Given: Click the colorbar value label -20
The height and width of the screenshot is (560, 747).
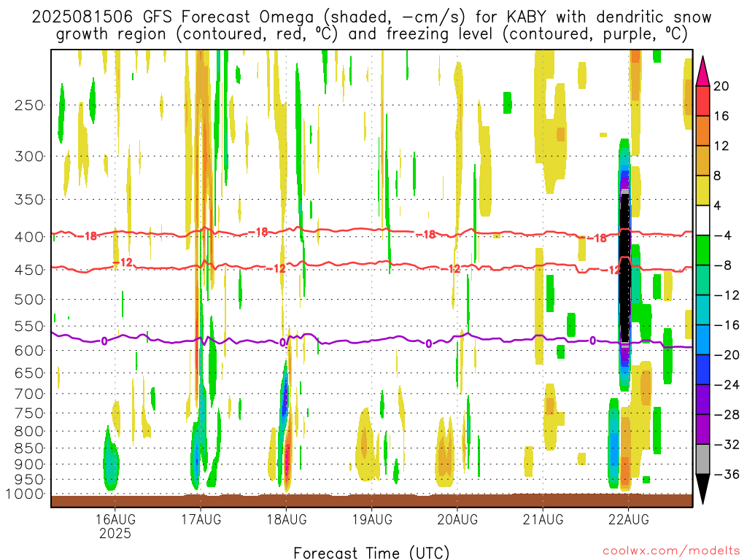Looking at the screenshot, I should [727, 355].
